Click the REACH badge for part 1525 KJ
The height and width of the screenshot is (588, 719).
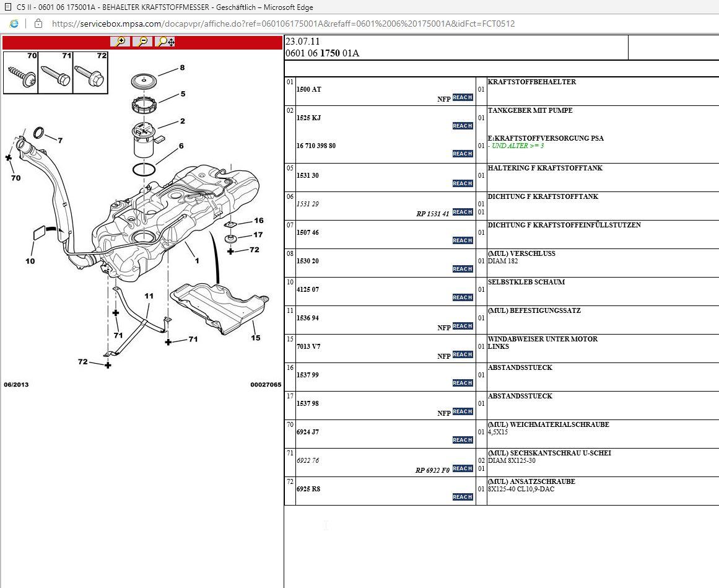463,126
